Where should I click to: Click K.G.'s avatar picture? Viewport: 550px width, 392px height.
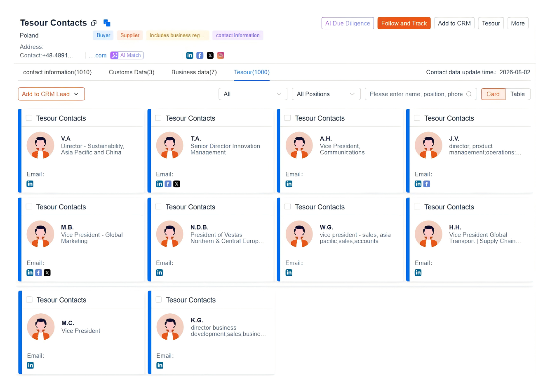click(170, 327)
